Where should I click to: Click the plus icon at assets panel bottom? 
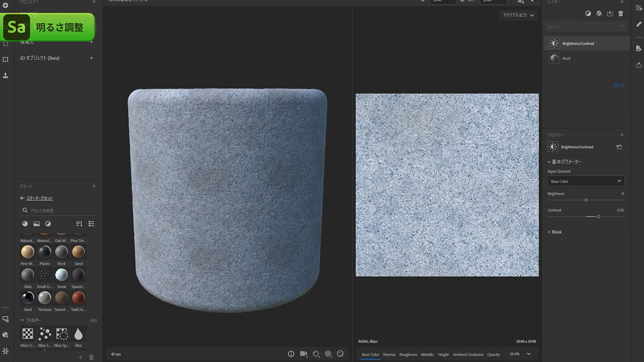(x=80, y=357)
